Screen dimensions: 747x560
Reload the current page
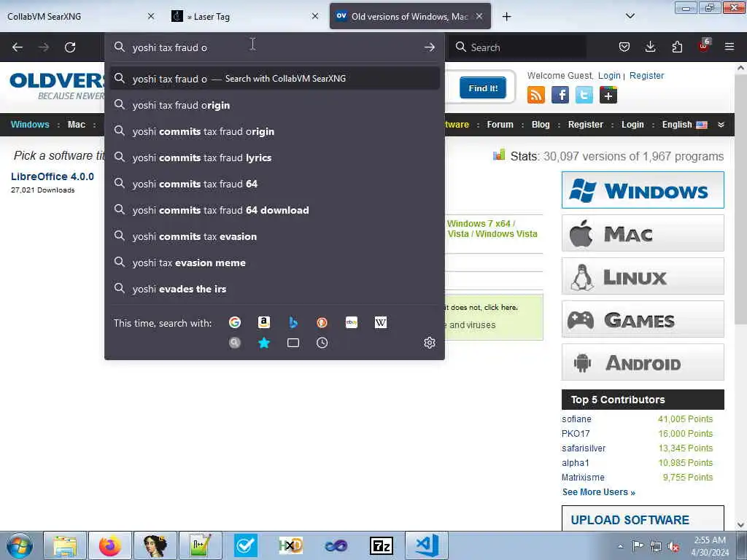(70, 47)
